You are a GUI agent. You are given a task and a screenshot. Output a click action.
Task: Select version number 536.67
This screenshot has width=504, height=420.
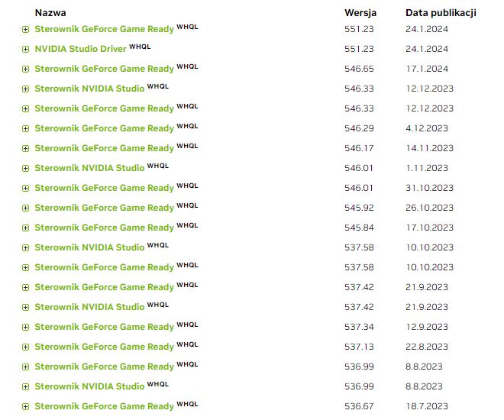359,406
